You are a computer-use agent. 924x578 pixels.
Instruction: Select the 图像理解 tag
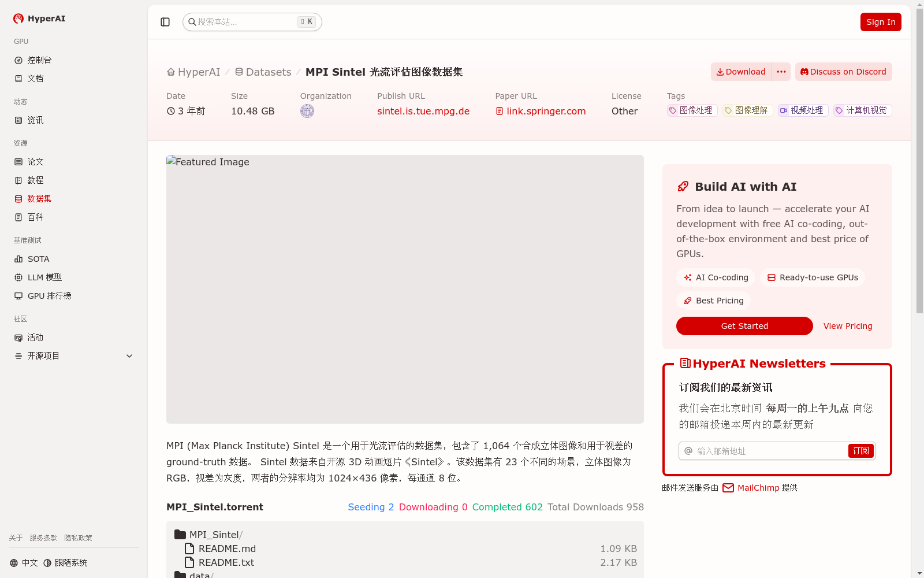pos(748,110)
